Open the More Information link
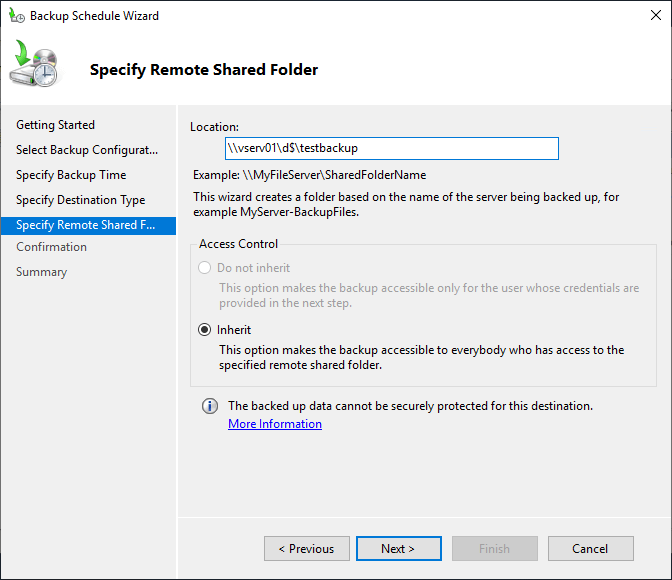 point(275,424)
